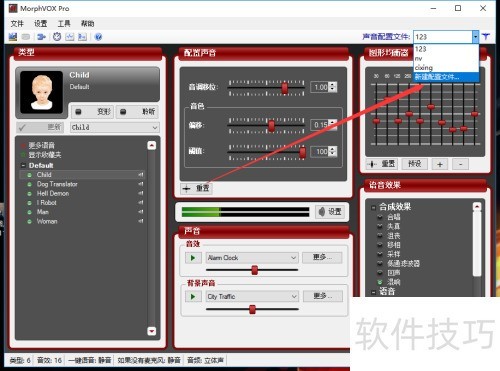The width and height of the screenshot is (500, 371).
Task: Increase pitch shift value 1.00 with spinner
Action: click(333, 85)
